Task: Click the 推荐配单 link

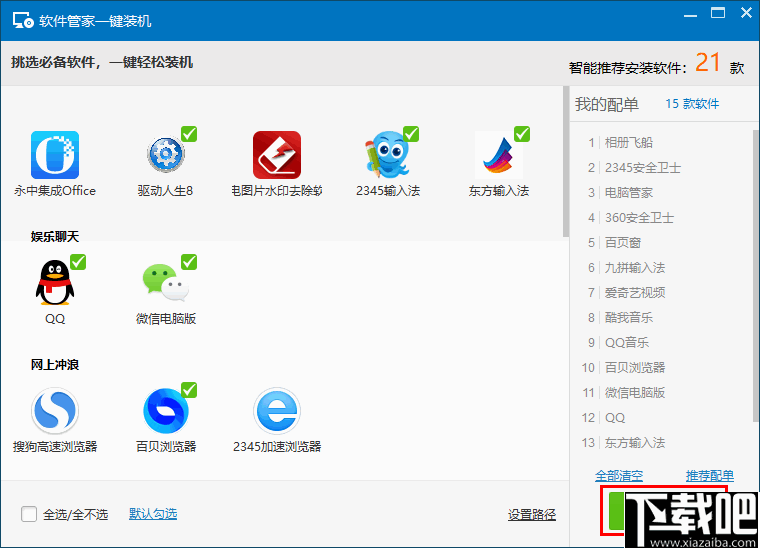Action: [x=710, y=476]
